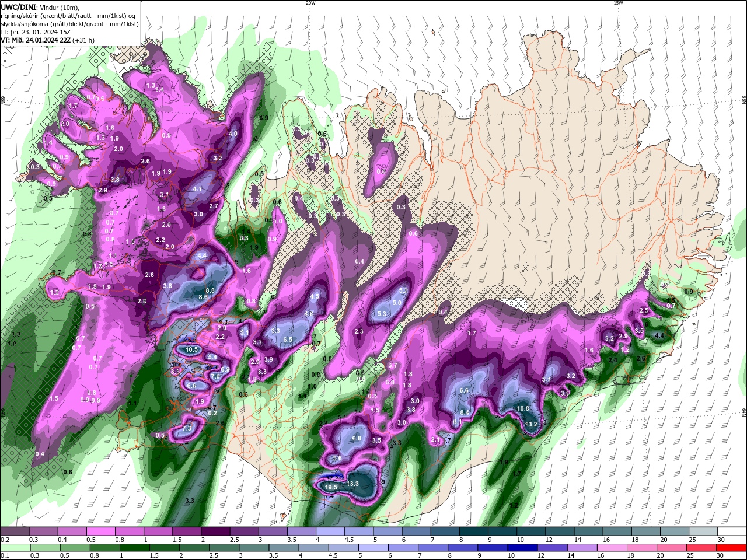Click the 'slydda/snjókoma' description line in the header
Viewport: 747px width, 560px height.
coord(69,24)
